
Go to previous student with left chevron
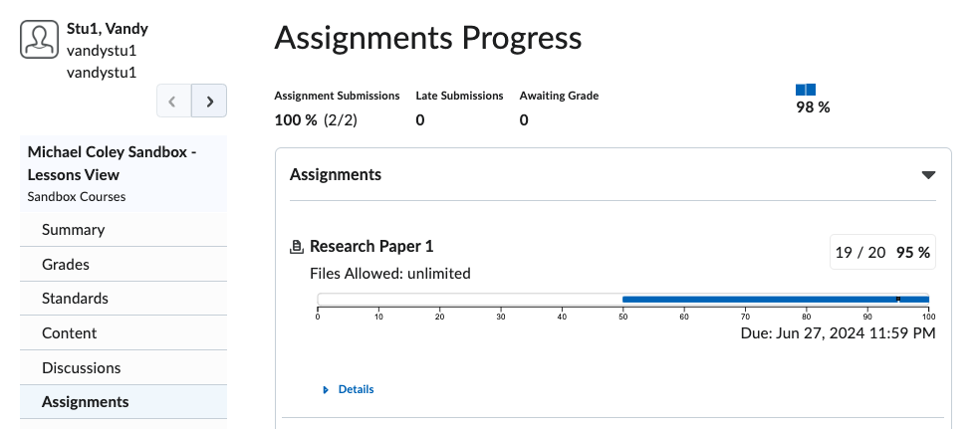[x=173, y=101]
